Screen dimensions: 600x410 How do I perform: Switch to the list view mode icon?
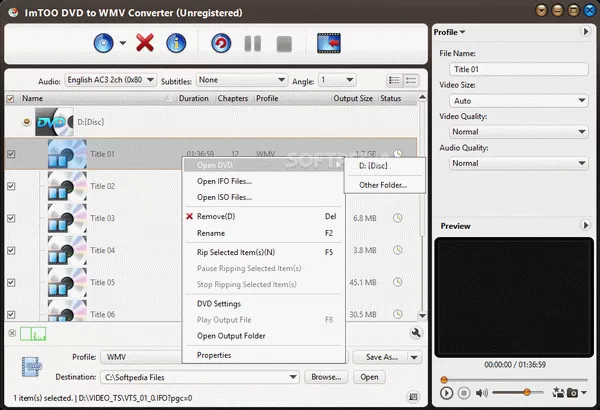point(394,80)
